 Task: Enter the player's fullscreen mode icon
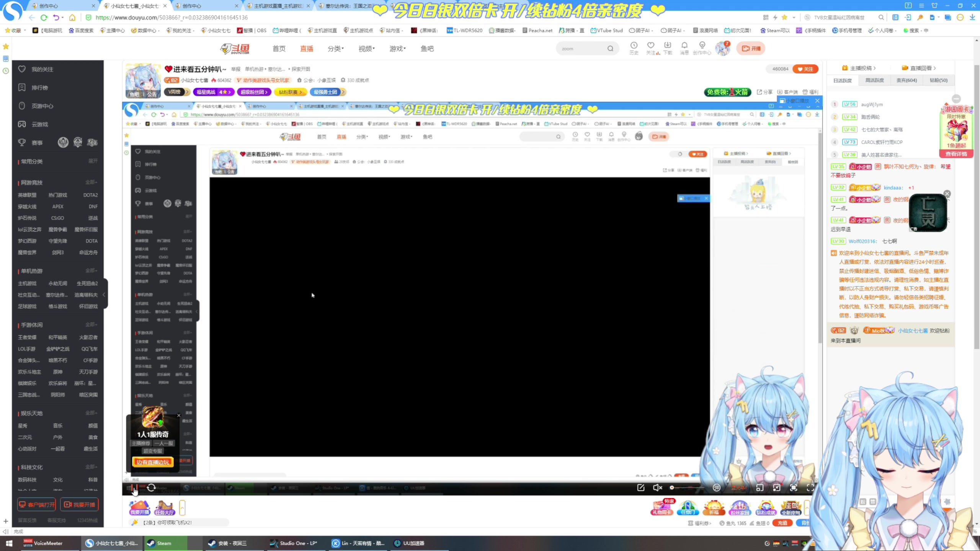(810, 487)
